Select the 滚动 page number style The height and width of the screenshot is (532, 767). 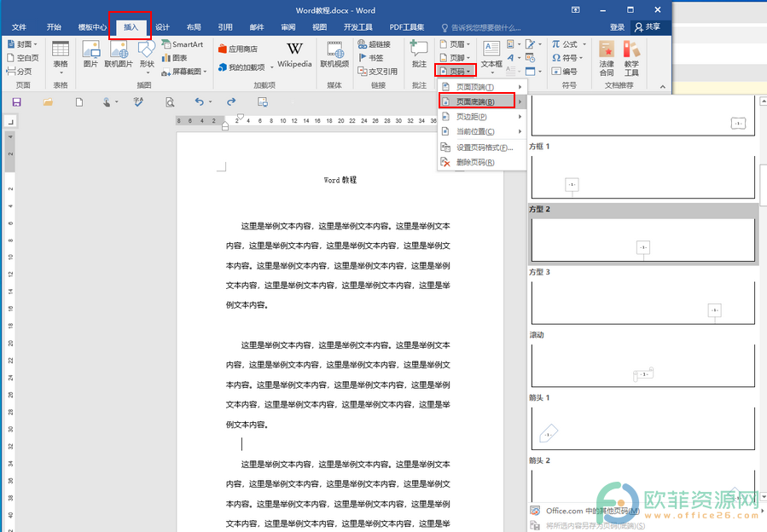(x=642, y=360)
